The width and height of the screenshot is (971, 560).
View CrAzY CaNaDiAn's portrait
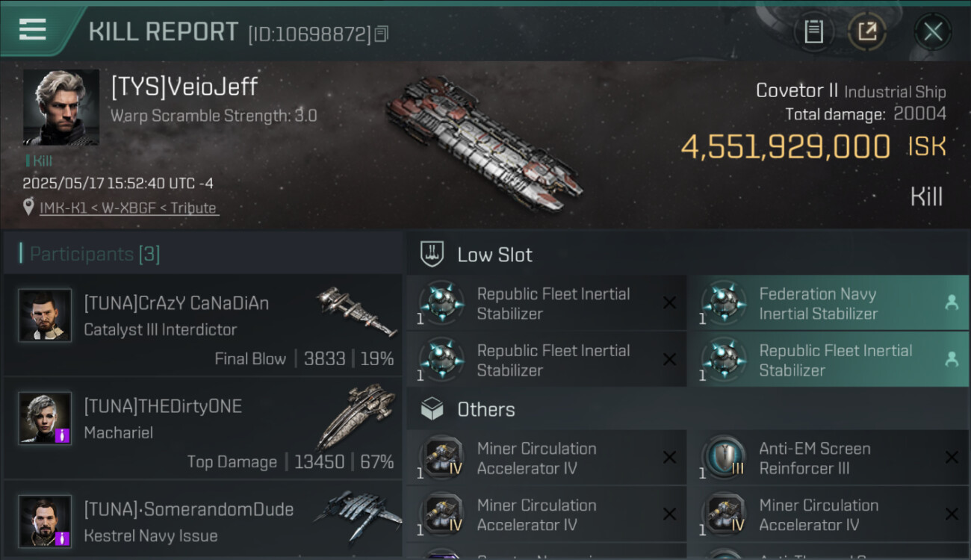click(45, 315)
